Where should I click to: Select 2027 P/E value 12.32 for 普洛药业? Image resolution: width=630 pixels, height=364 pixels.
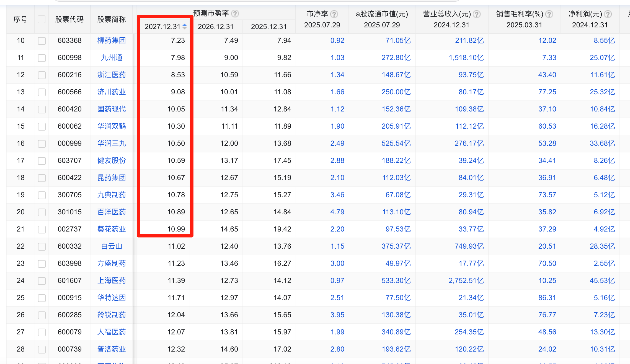(x=176, y=349)
